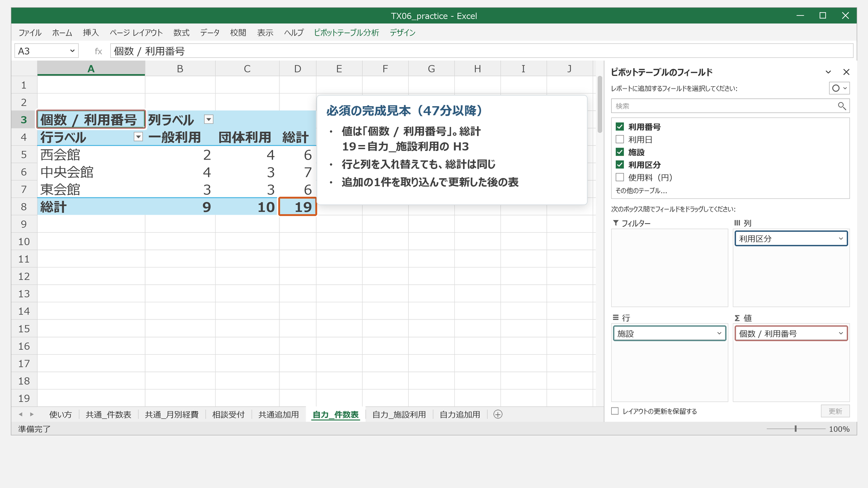Click the formula bar containing 個数 / 利用番号
Image resolution: width=868 pixels, height=488 pixels.
click(481, 51)
